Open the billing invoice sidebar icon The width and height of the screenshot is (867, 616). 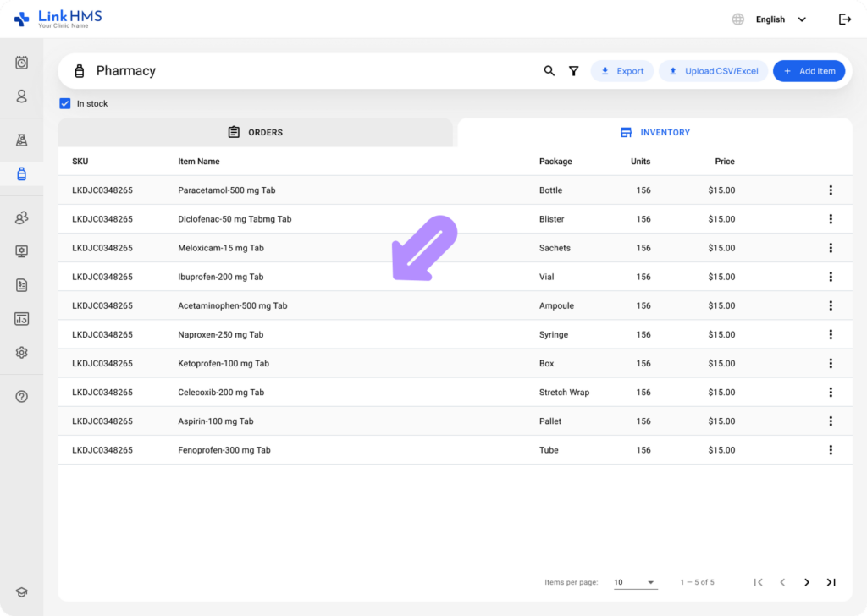(x=21, y=285)
